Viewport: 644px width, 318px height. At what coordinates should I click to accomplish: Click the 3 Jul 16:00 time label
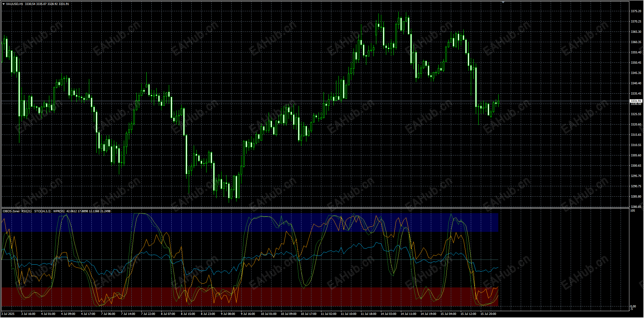(x=28, y=314)
